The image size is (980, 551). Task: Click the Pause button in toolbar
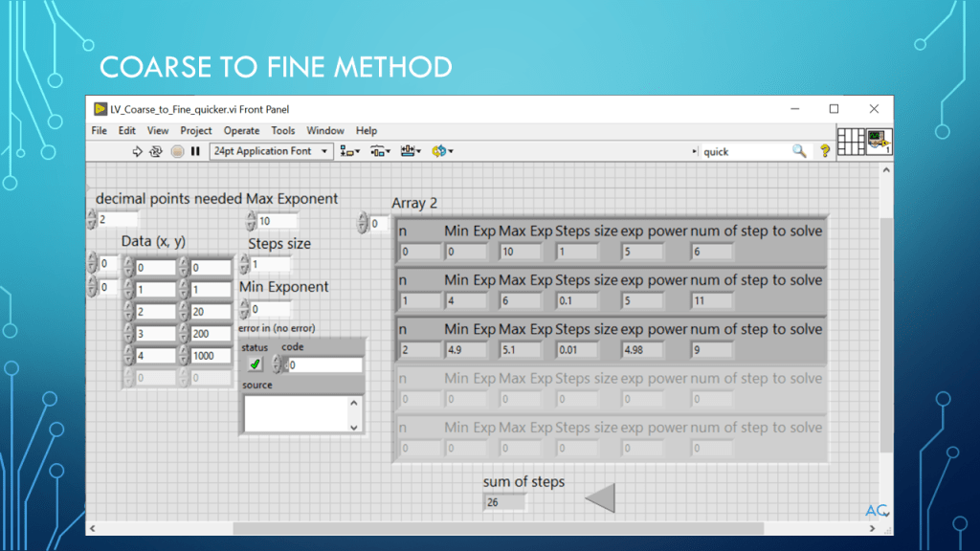(195, 151)
